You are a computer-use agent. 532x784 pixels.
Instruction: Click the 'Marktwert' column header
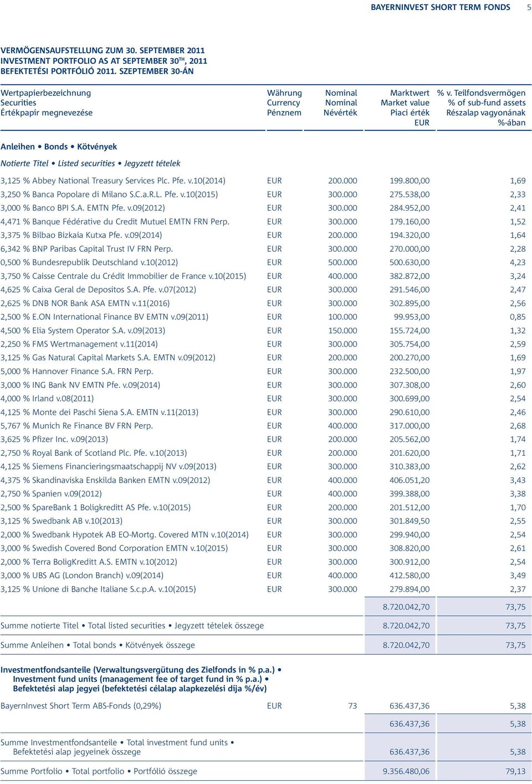pos(410,93)
